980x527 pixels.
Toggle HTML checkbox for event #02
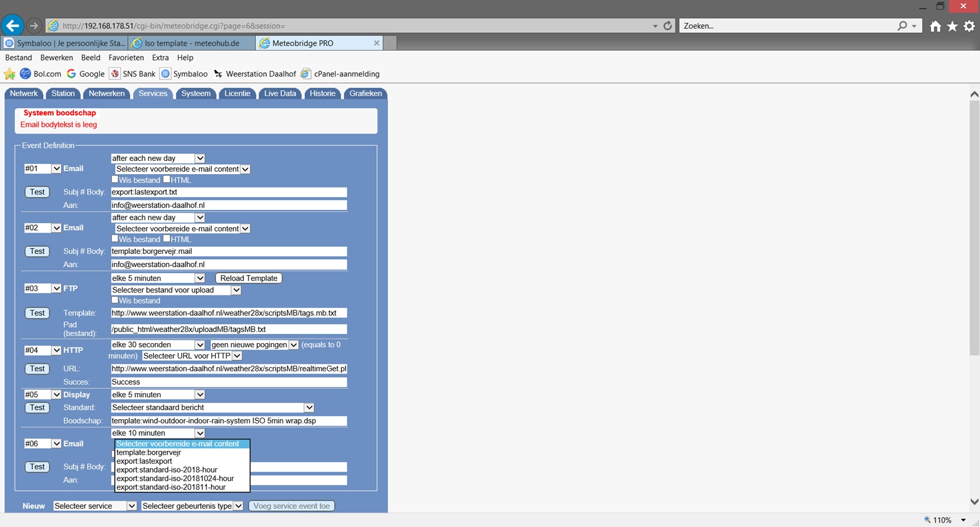pos(167,239)
